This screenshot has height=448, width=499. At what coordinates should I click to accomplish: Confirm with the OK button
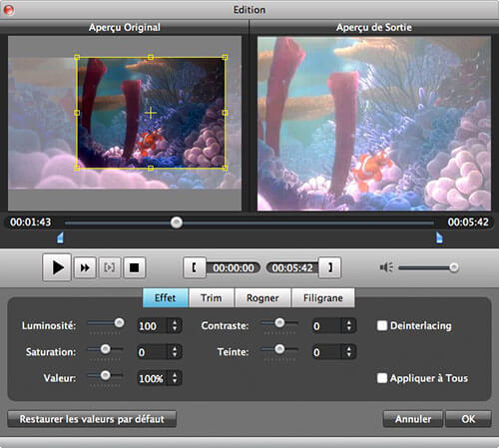(x=468, y=419)
